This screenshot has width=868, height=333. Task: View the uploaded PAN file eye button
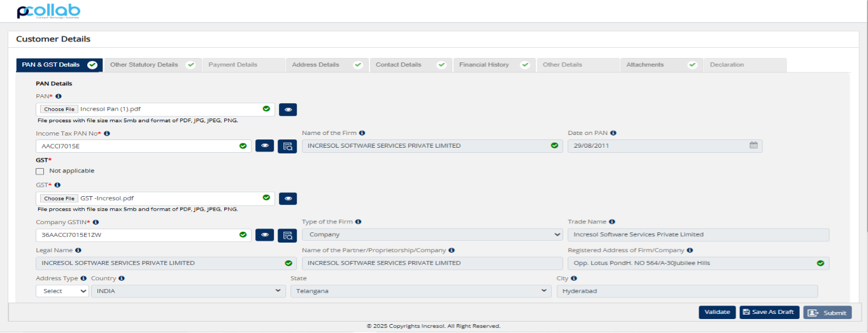[x=288, y=110]
